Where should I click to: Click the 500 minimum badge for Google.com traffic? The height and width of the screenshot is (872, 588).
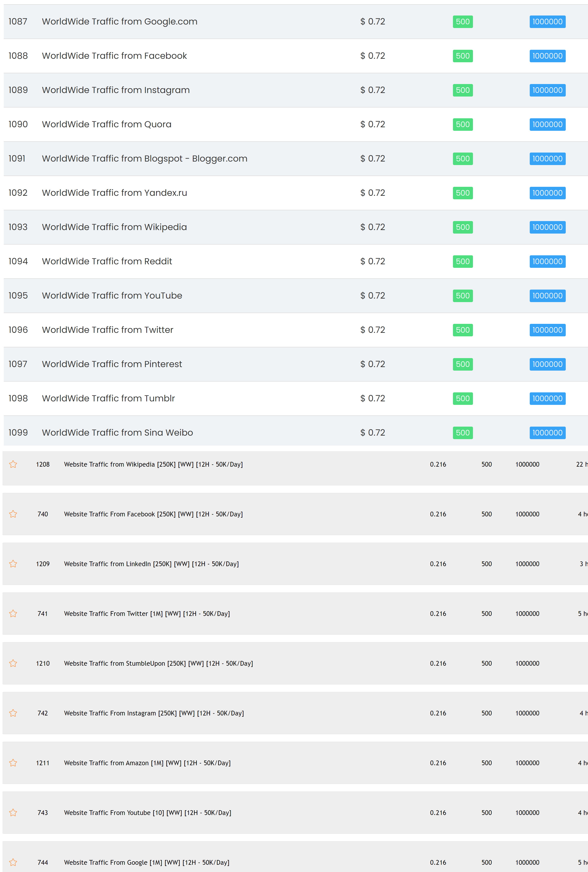(x=463, y=22)
